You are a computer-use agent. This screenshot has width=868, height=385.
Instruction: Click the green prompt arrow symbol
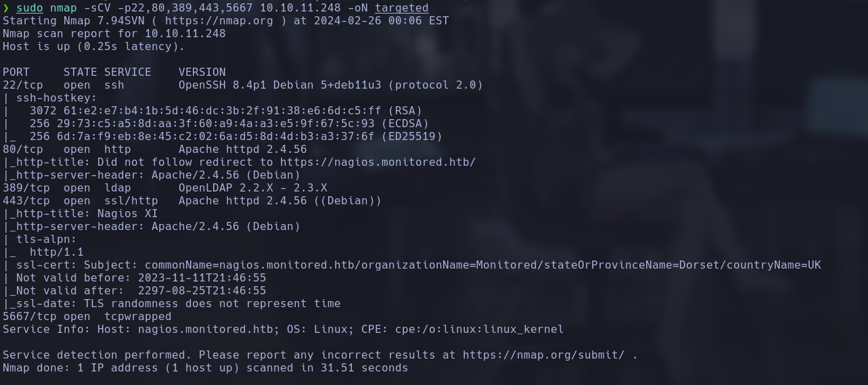(6, 8)
